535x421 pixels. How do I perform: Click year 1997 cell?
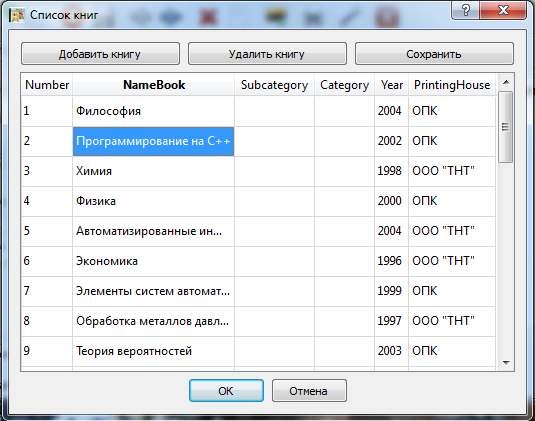(x=391, y=321)
